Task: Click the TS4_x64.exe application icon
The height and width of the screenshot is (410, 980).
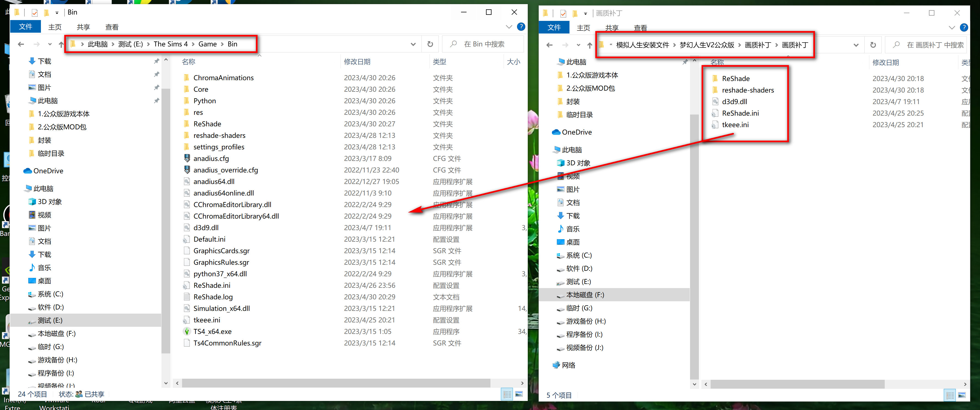Action: click(x=187, y=331)
